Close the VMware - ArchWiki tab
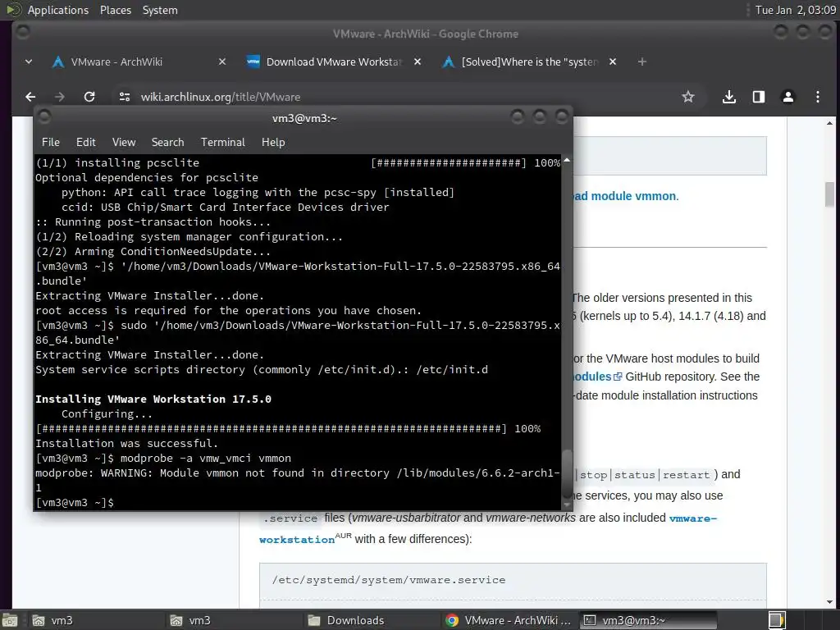Image resolution: width=840 pixels, height=630 pixels. pos(222,62)
